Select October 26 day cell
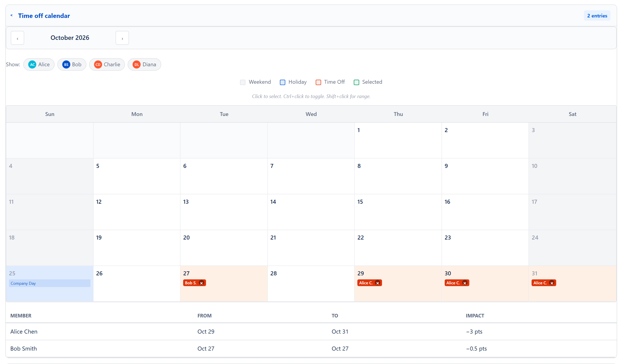The height and width of the screenshot is (364, 618). 137,284
